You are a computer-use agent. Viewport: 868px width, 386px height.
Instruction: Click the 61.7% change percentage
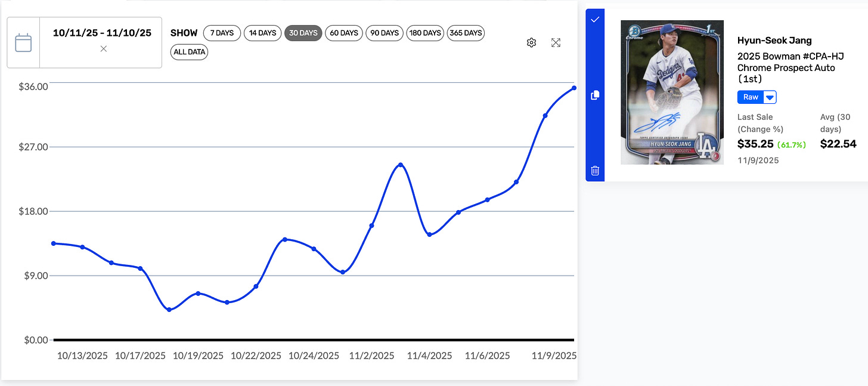click(x=792, y=145)
